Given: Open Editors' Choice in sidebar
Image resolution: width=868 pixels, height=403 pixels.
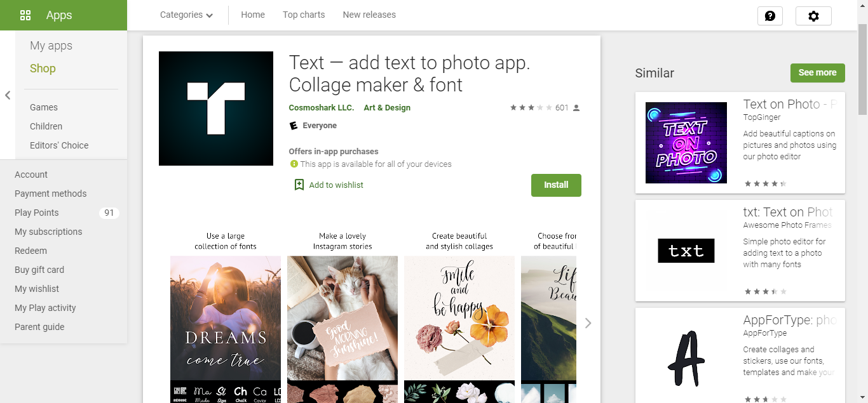Looking at the screenshot, I should click(x=59, y=145).
